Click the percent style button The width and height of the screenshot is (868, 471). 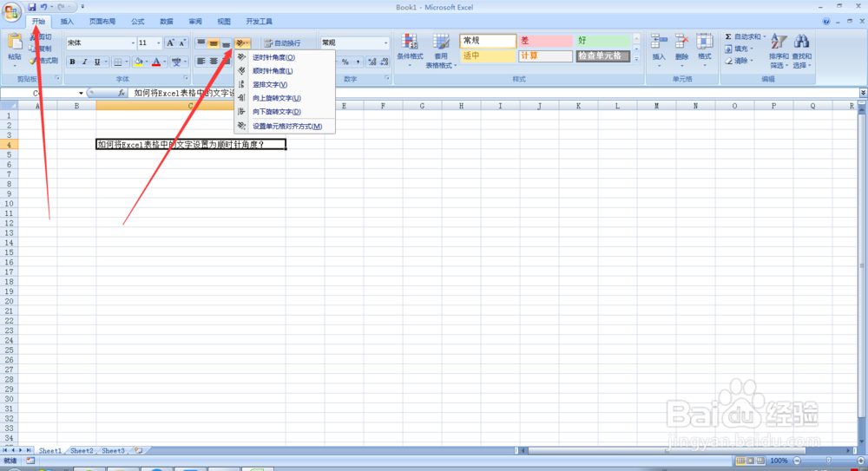coord(345,62)
